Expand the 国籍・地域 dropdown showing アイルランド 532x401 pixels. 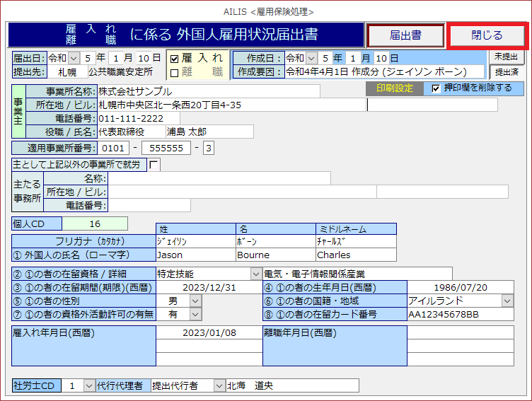[507, 301]
